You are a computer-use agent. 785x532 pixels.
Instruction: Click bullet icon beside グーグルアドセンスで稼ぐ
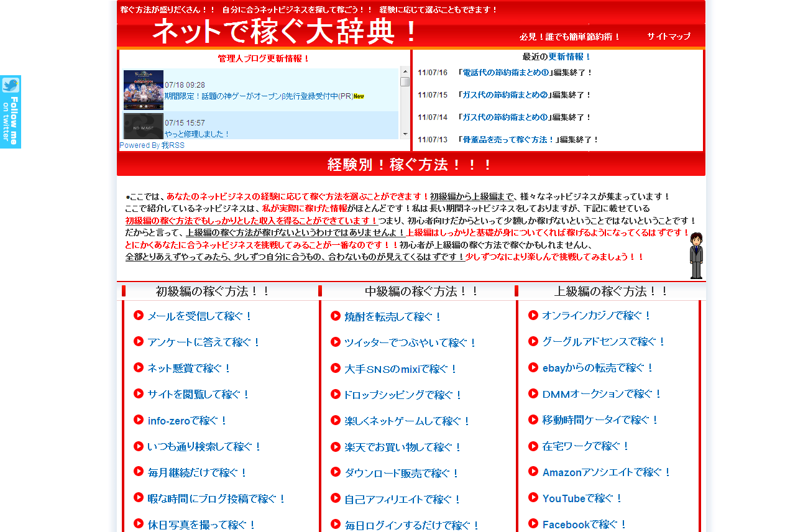tap(533, 341)
